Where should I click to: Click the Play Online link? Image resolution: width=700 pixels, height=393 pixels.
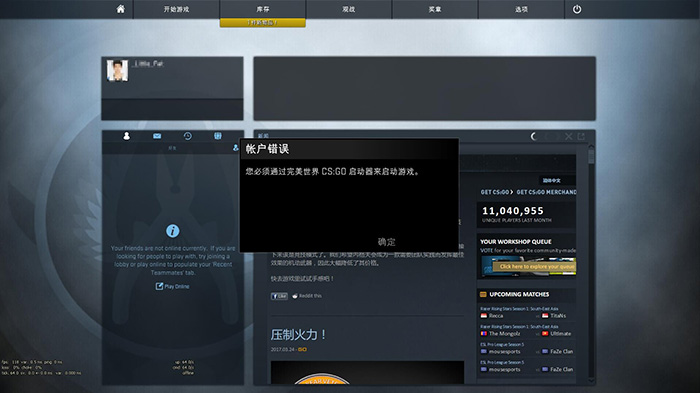click(x=173, y=286)
